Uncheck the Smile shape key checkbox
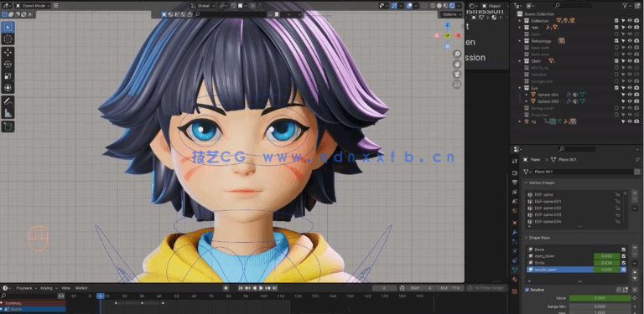 pyautogui.click(x=624, y=263)
